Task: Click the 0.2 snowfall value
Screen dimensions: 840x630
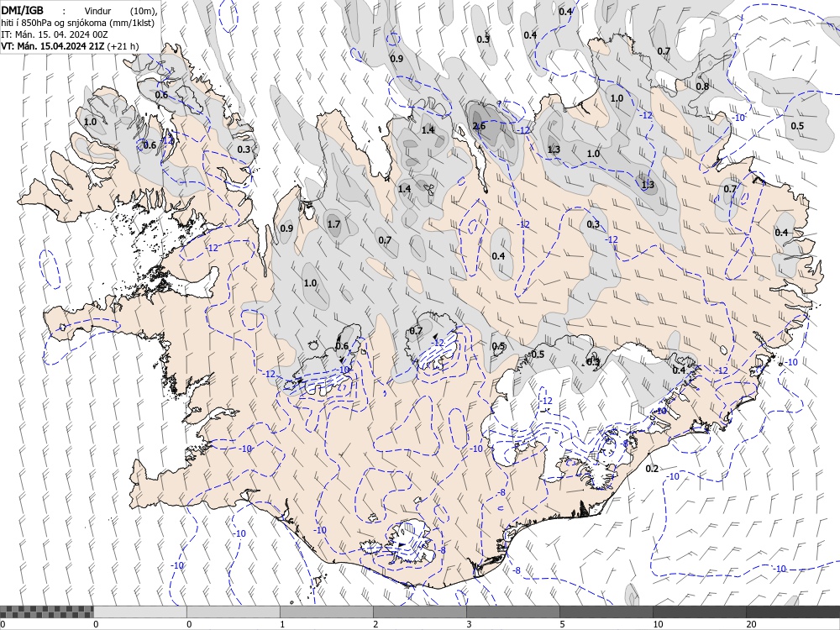Action: click(x=652, y=469)
